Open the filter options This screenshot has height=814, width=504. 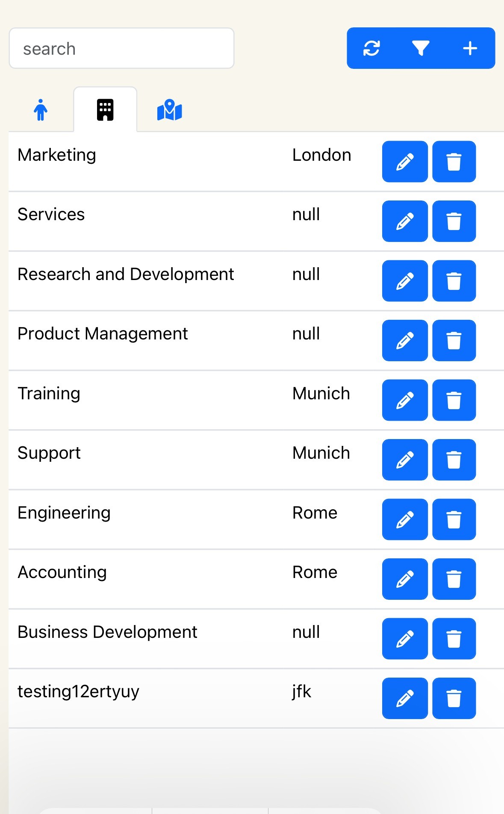tap(421, 48)
